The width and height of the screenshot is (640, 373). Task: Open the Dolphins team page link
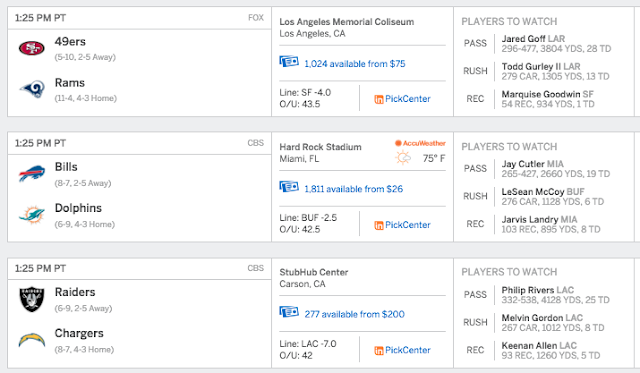[78, 208]
